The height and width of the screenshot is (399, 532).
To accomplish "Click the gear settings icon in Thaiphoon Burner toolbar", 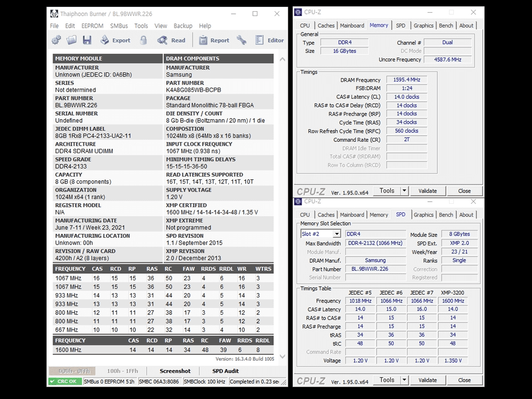I will click(x=56, y=40).
